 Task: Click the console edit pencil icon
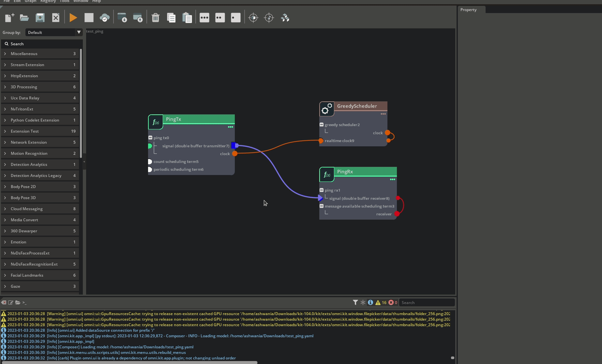pos(11,302)
